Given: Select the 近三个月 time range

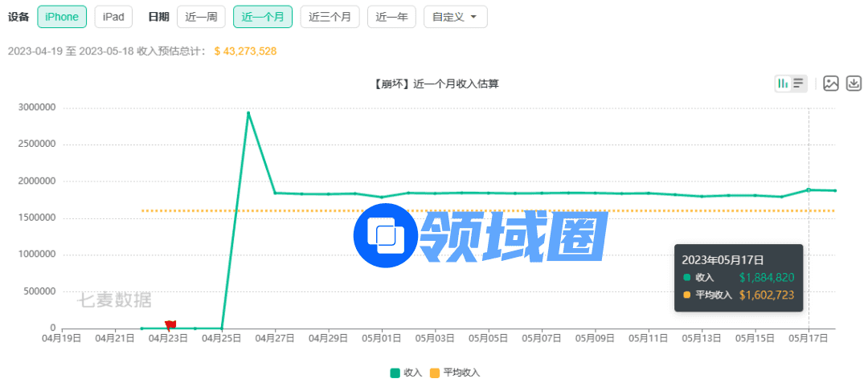Looking at the screenshot, I should click(330, 17).
